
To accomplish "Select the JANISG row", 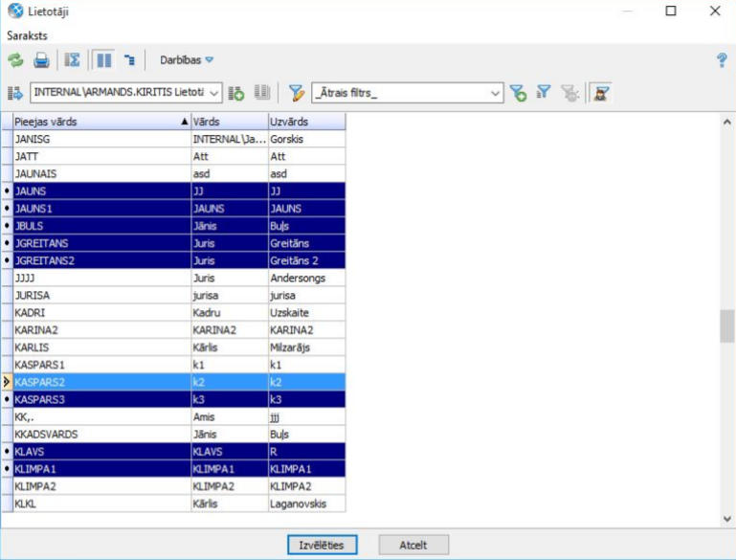I will click(179, 139).
